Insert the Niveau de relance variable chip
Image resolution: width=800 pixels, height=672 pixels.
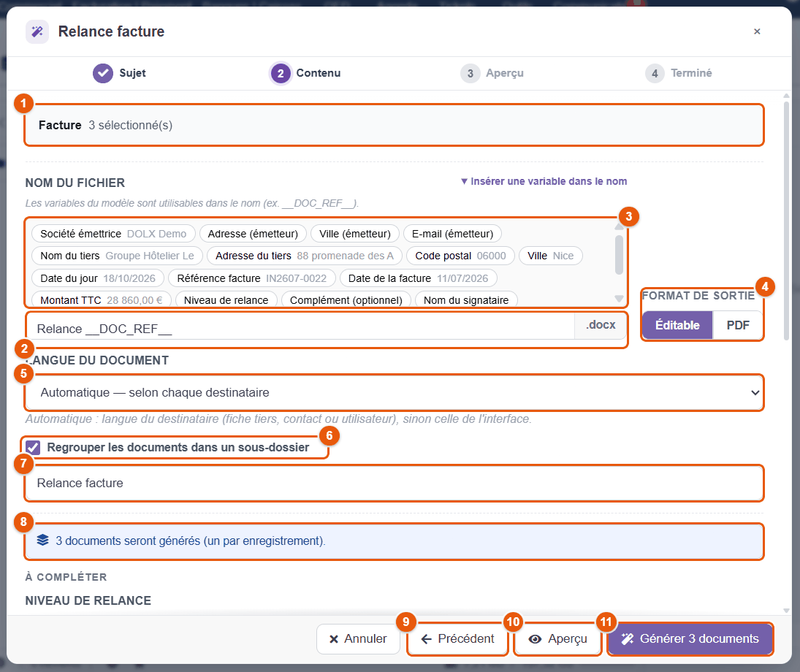226,300
